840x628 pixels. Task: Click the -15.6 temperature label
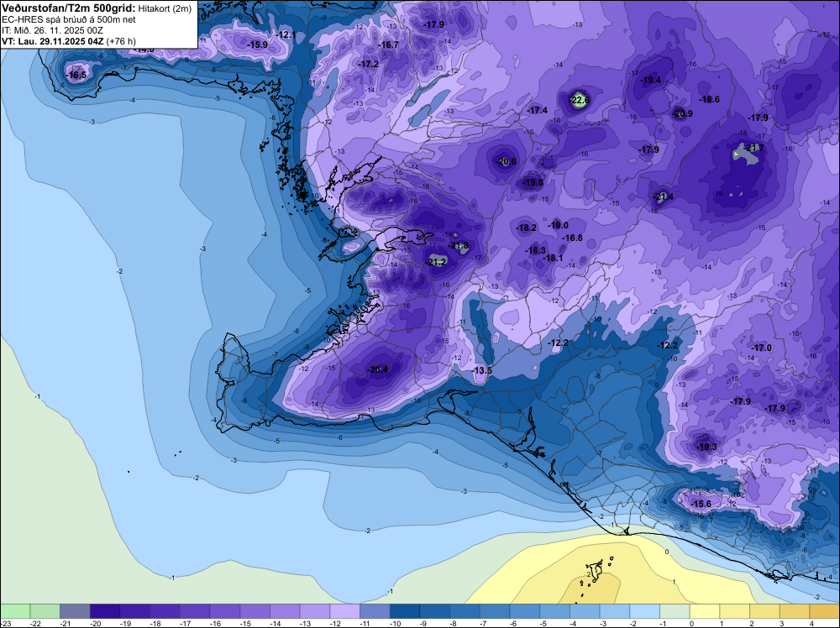tap(701, 505)
